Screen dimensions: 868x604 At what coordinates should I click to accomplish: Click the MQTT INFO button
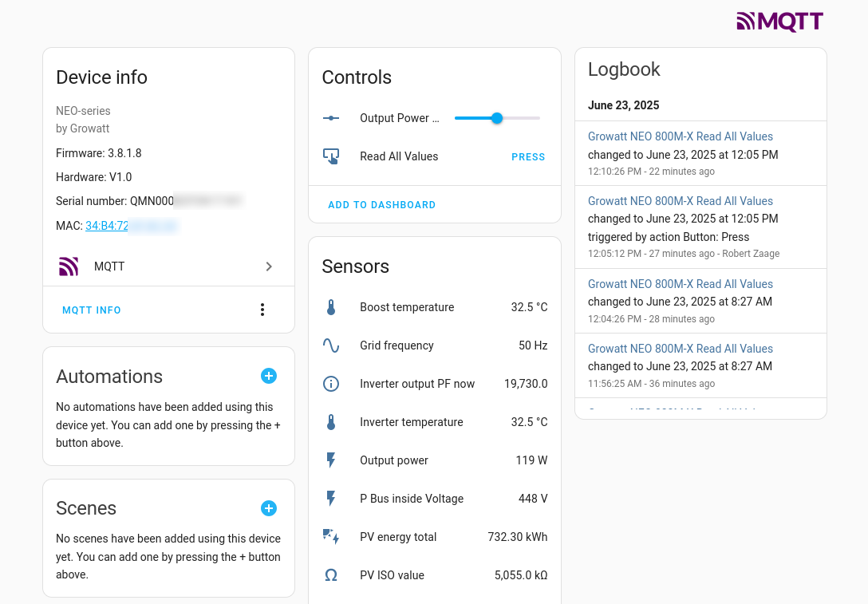(x=91, y=310)
